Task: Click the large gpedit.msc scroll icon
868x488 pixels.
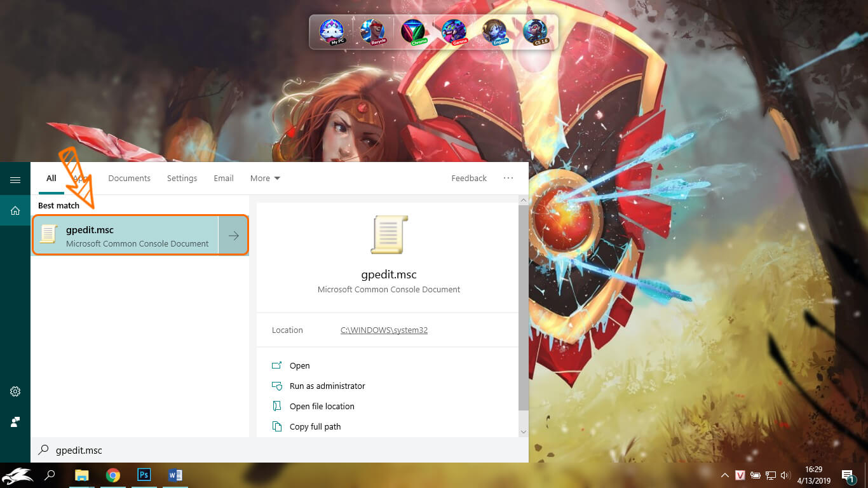Action: point(389,234)
